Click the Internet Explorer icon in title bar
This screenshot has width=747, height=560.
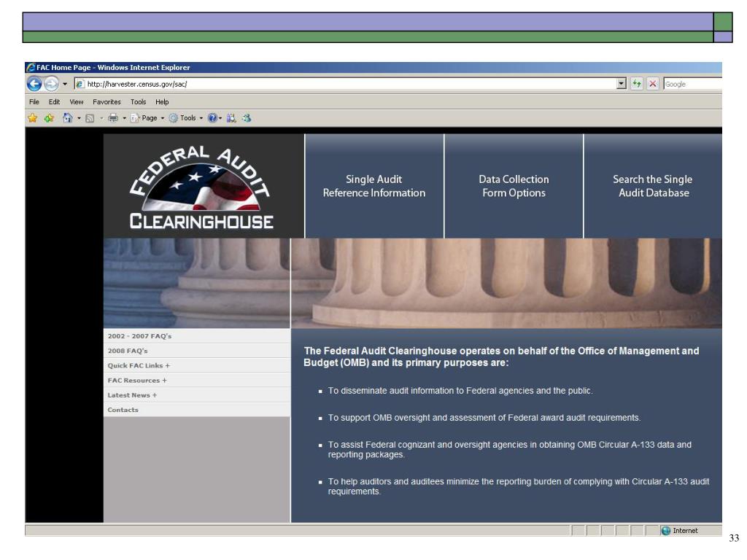(x=31, y=67)
